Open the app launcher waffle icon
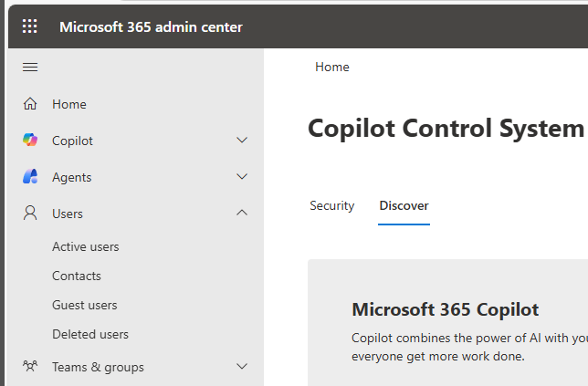 30,26
